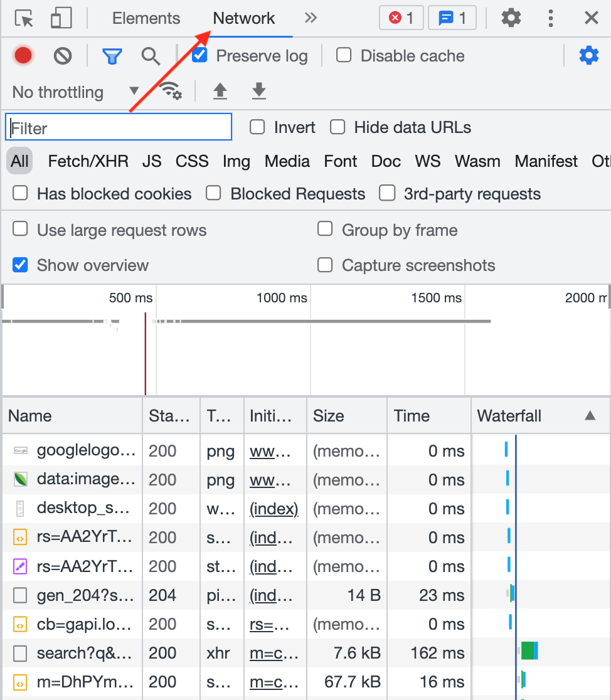Select the Network tab

(x=244, y=18)
